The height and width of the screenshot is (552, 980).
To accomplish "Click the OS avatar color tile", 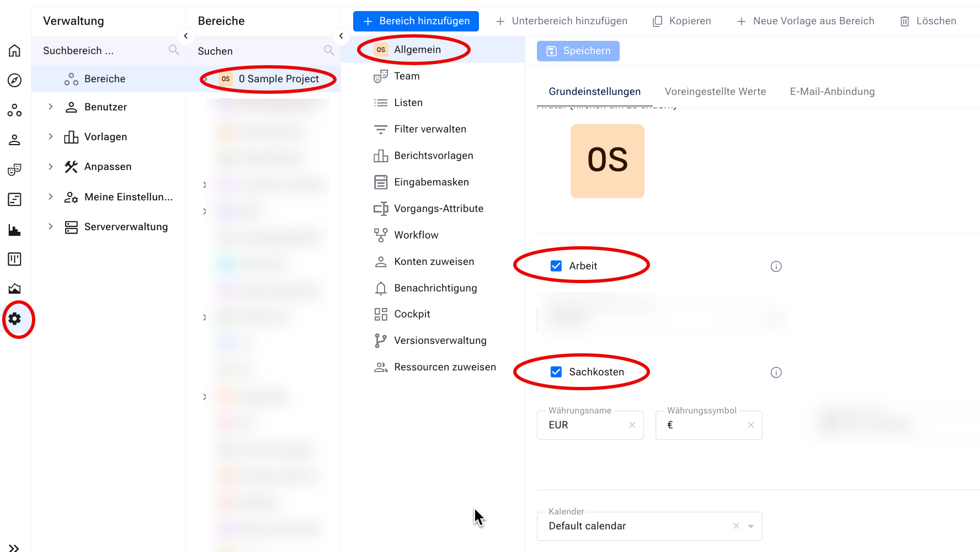I will click(x=607, y=161).
